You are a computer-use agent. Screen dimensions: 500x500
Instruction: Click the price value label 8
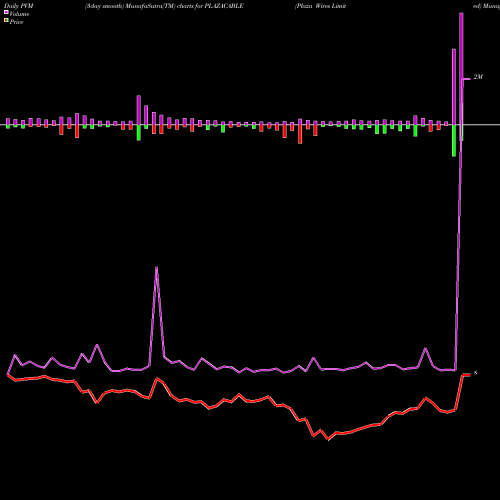tap(476, 373)
